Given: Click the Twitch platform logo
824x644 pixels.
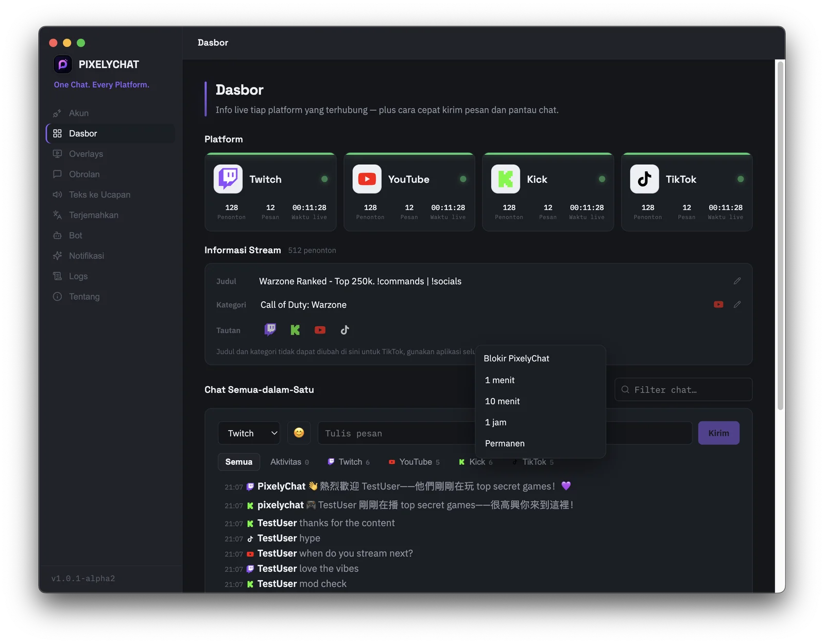Looking at the screenshot, I should 228,179.
